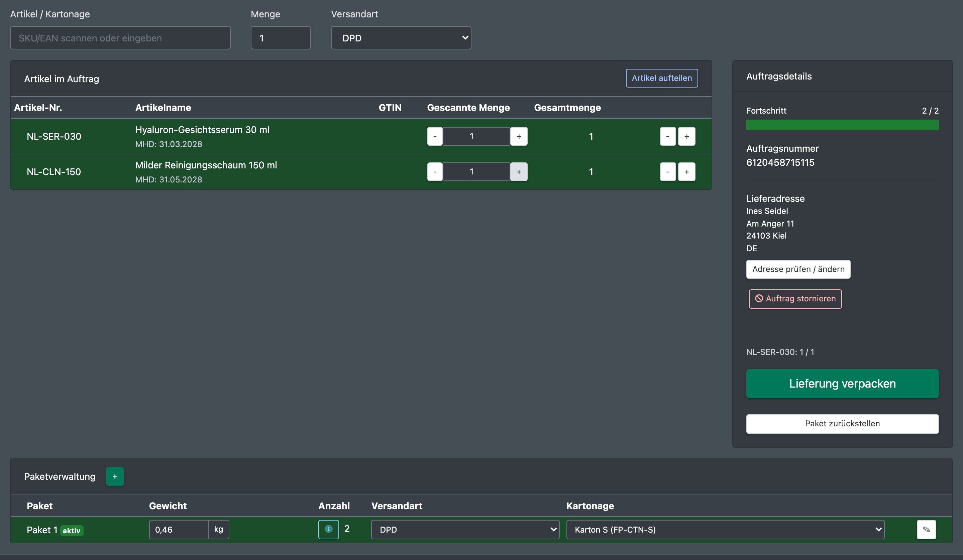Click the scanned quantity field for NL-SER-030

pos(476,136)
